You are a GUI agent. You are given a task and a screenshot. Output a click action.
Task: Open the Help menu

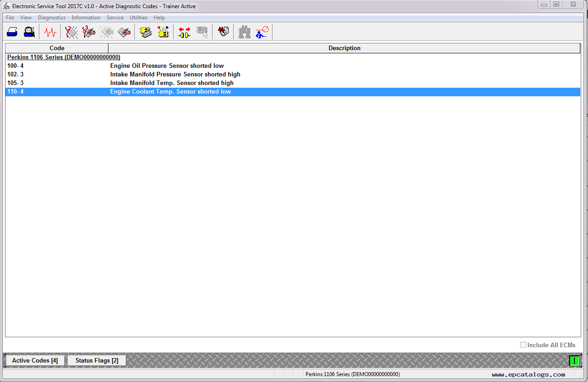159,18
